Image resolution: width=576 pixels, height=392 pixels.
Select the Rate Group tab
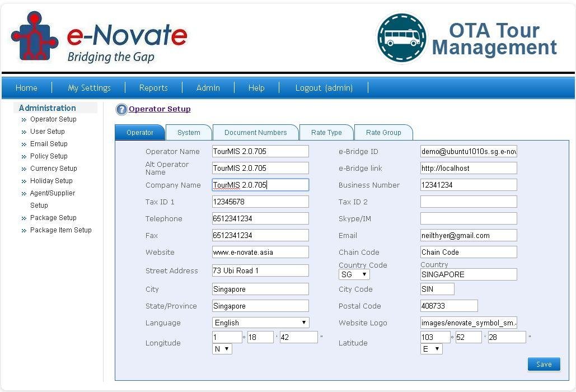pyautogui.click(x=383, y=133)
